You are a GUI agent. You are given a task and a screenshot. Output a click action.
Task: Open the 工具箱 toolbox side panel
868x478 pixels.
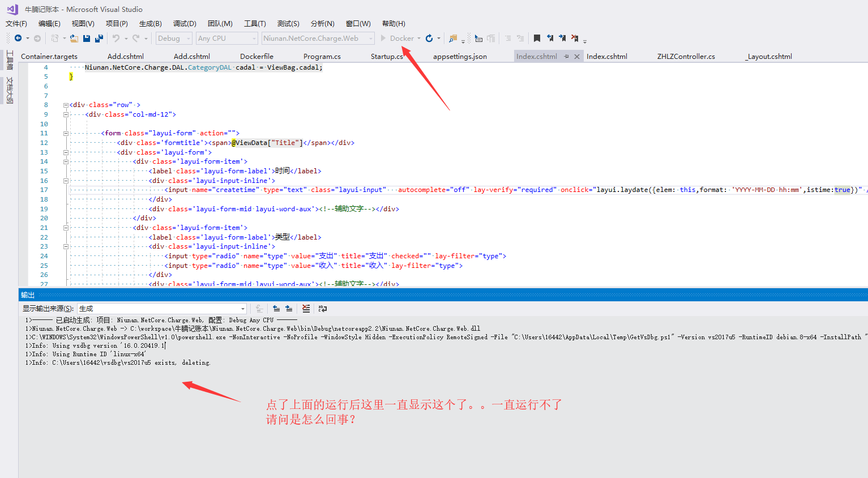coord(9,60)
